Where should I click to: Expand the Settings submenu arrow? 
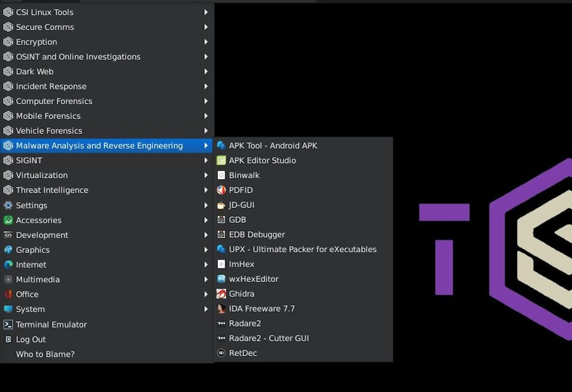206,205
